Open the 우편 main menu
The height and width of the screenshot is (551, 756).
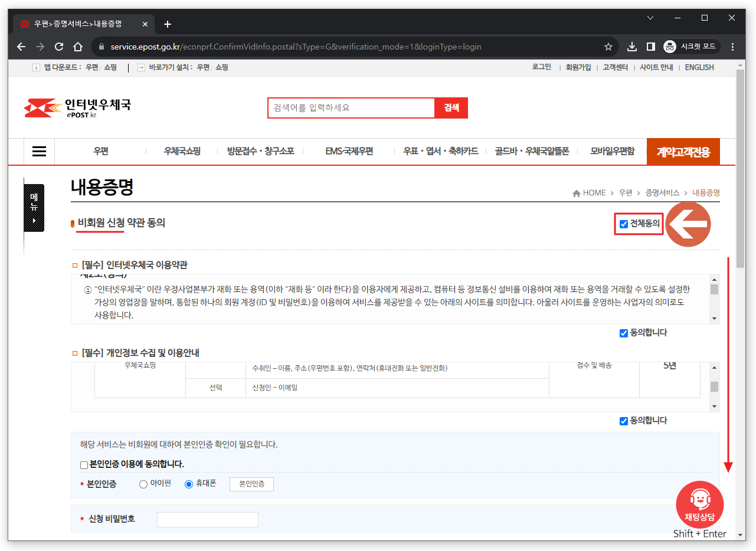(x=101, y=152)
